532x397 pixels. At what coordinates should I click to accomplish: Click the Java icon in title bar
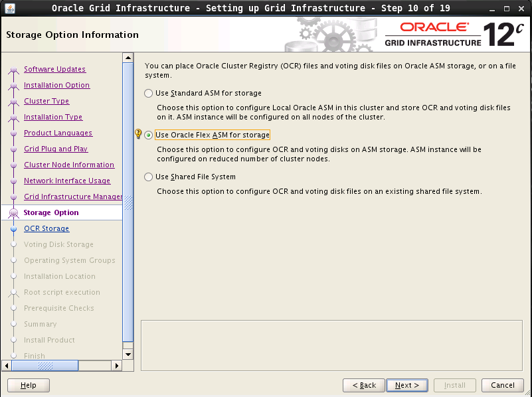pyautogui.click(x=9, y=8)
